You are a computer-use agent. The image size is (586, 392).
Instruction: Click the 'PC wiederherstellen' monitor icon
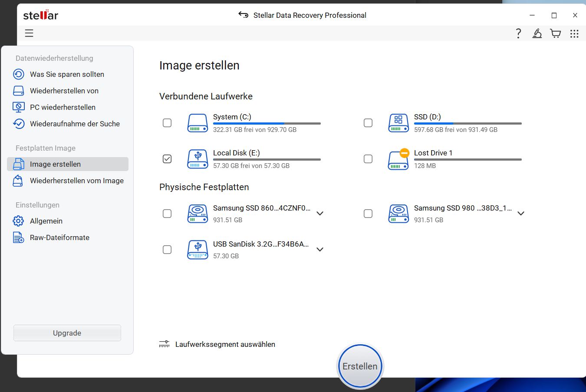coord(18,107)
